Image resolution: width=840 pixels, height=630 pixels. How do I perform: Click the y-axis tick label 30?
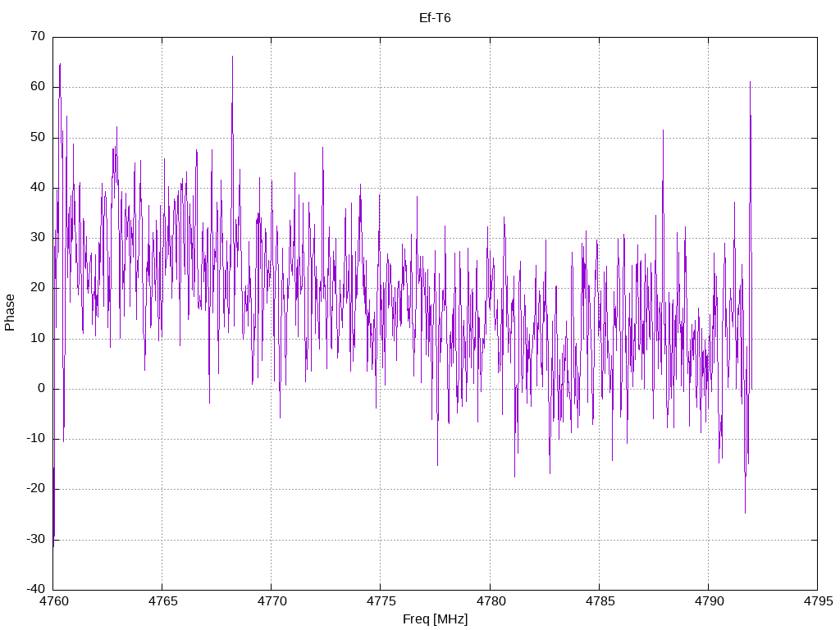click(38, 237)
